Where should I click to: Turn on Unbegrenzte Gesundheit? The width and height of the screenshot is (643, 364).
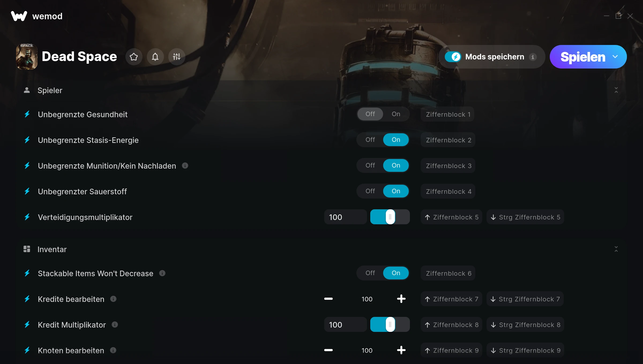coord(396,114)
